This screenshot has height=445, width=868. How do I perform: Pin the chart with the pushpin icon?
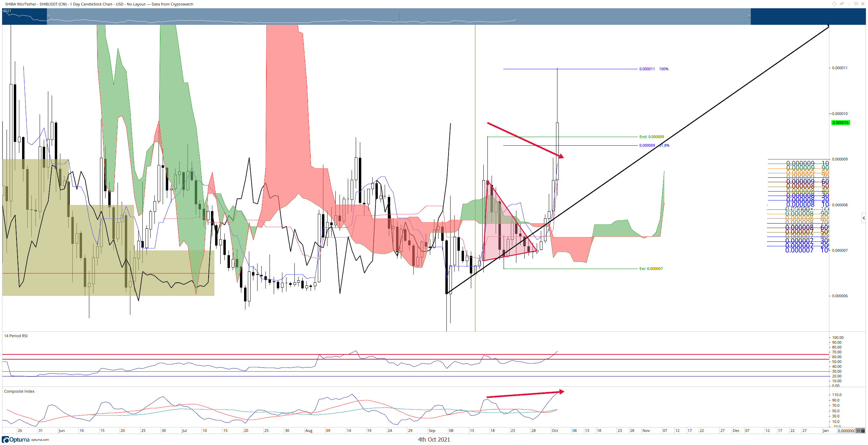tap(842, 4)
